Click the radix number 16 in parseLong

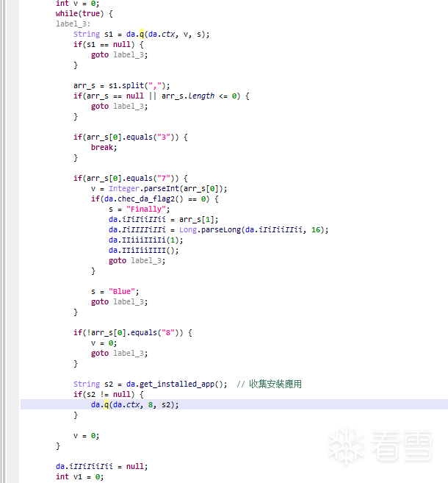pyautogui.click(x=316, y=230)
